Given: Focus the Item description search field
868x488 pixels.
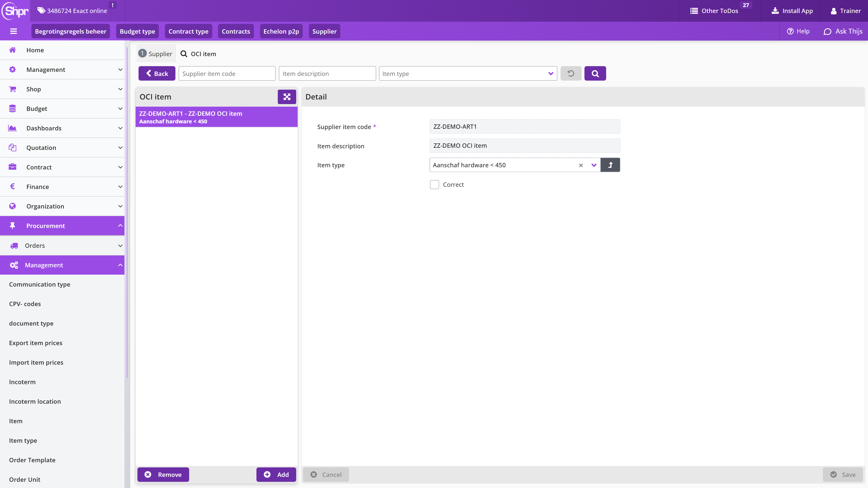Looking at the screenshot, I should coord(327,73).
